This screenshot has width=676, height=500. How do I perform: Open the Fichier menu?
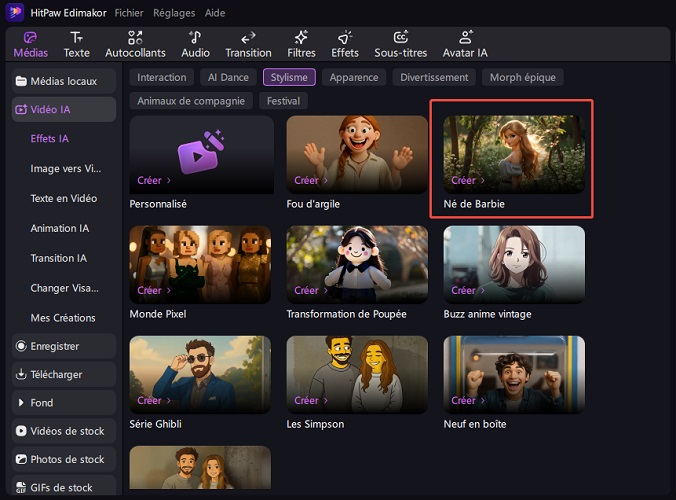coord(129,13)
